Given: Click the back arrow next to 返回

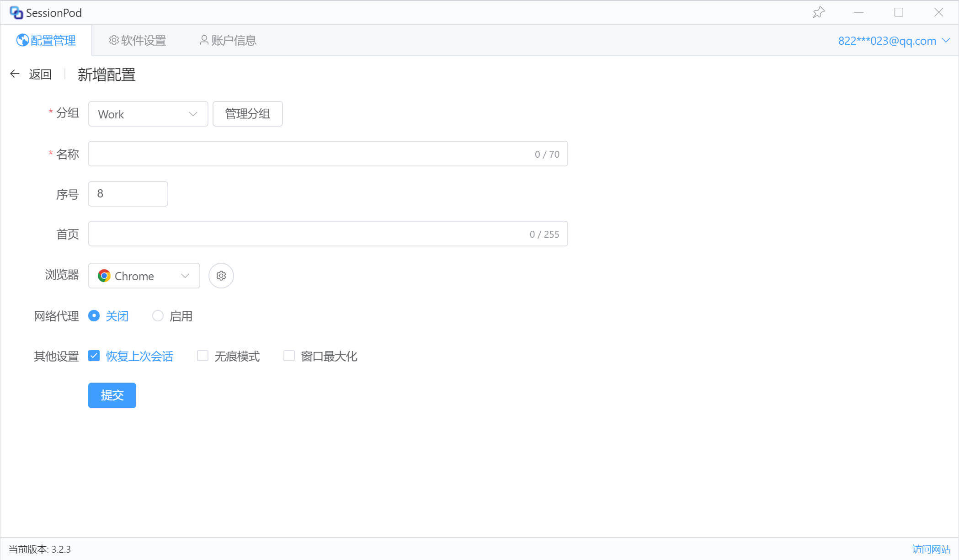Looking at the screenshot, I should pos(15,74).
